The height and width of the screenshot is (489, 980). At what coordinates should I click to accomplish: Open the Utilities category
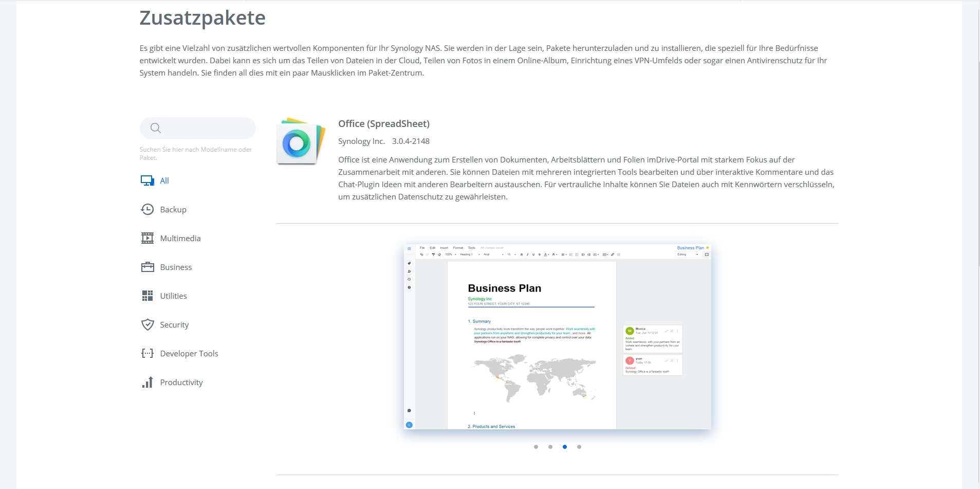click(173, 296)
